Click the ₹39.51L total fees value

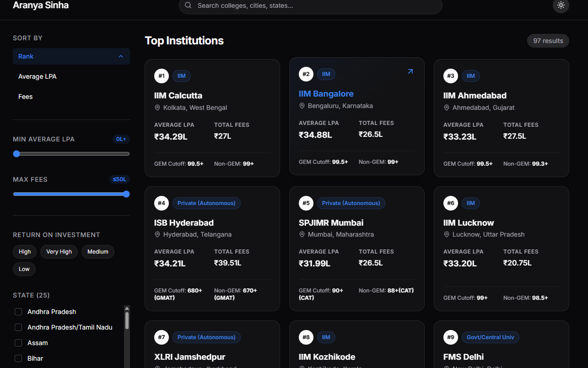tap(228, 263)
